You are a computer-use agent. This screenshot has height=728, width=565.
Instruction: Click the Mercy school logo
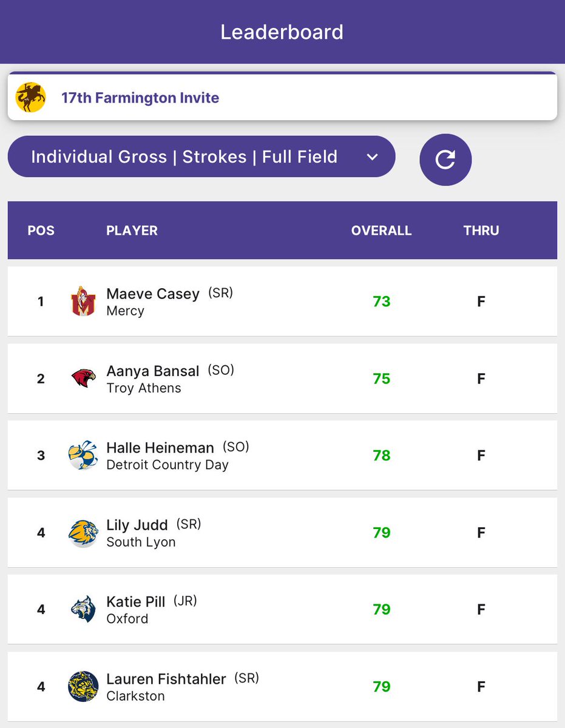click(83, 302)
